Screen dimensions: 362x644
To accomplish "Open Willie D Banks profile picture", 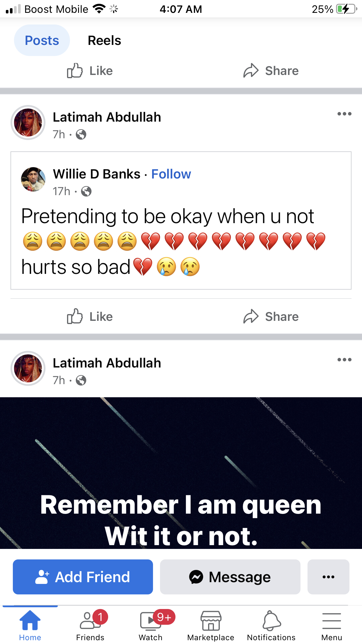I will point(33,179).
